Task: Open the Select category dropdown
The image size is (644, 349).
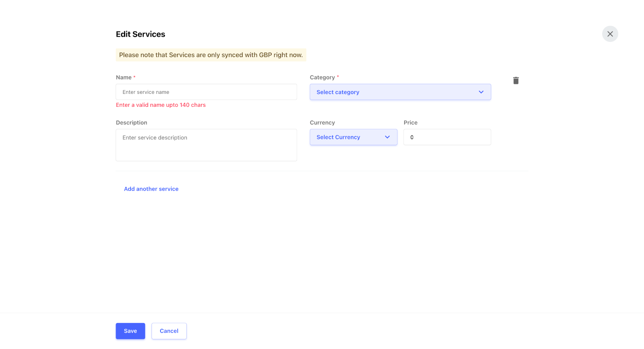Action: pos(400,92)
